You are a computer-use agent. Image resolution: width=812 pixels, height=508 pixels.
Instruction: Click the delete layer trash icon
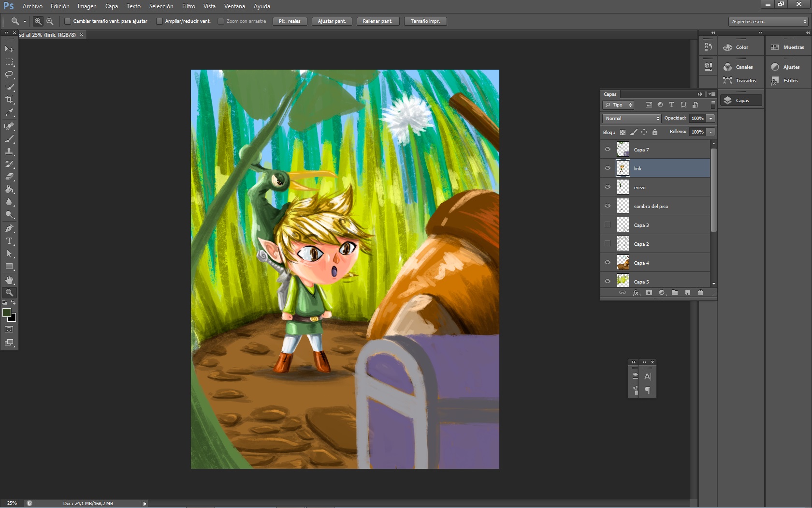coord(700,293)
